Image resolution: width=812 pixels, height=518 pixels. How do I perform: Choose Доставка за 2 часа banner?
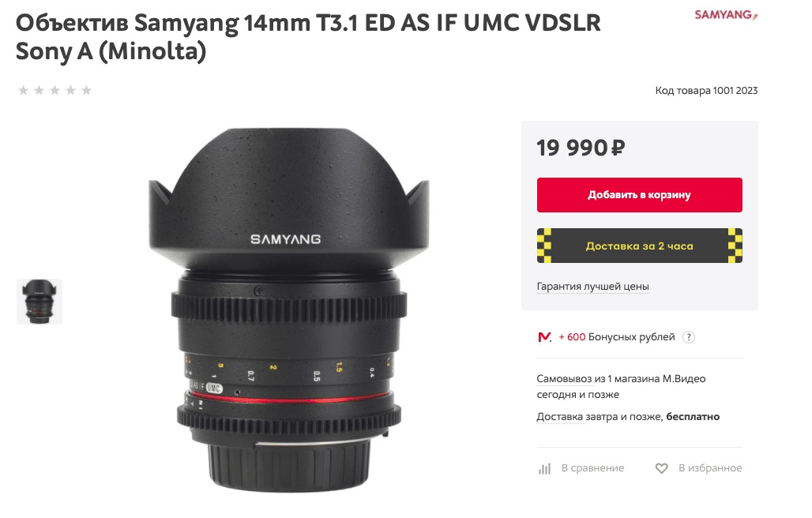tap(640, 246)
